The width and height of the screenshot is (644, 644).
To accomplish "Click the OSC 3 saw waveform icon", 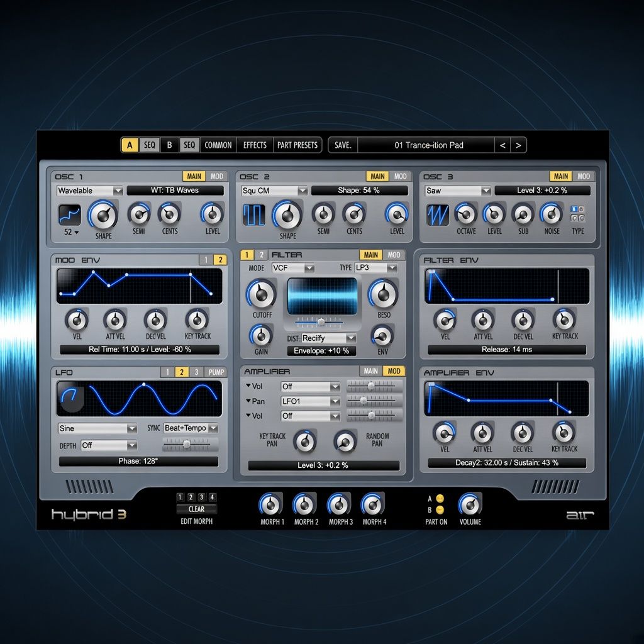I will coord(438,215).
